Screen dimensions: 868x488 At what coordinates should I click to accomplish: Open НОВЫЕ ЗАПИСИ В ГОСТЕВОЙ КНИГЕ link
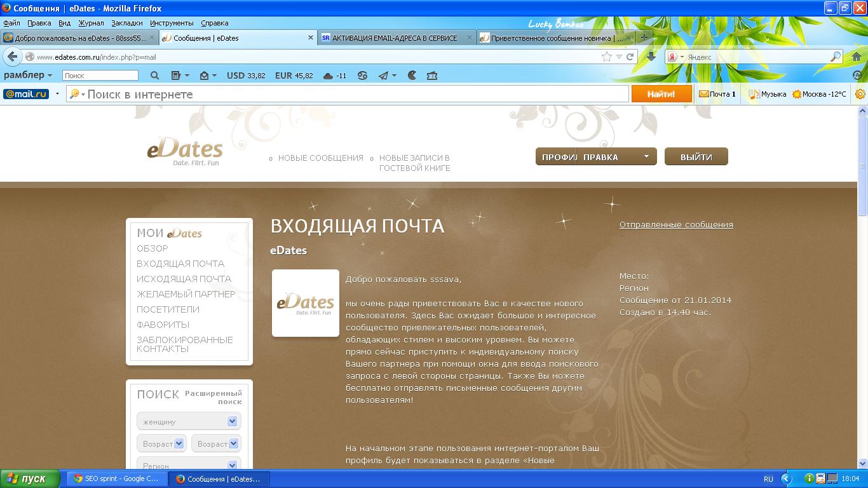click(415, 163)
